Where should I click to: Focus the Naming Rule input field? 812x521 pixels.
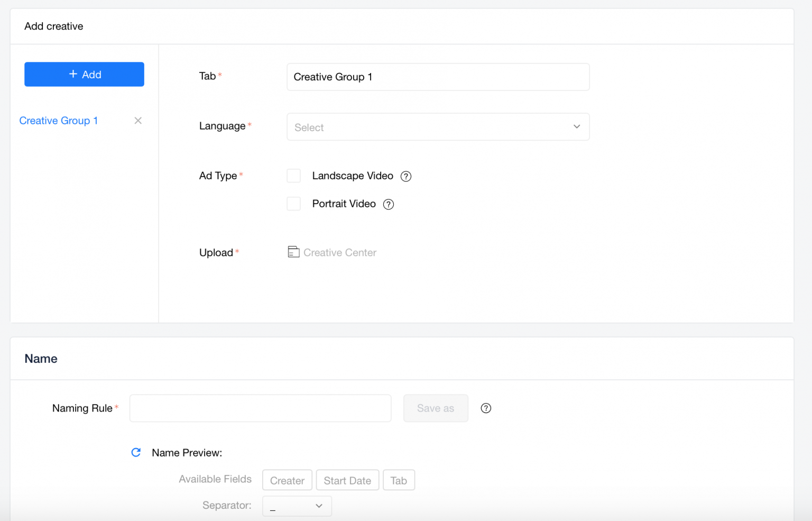pos(260,408)
